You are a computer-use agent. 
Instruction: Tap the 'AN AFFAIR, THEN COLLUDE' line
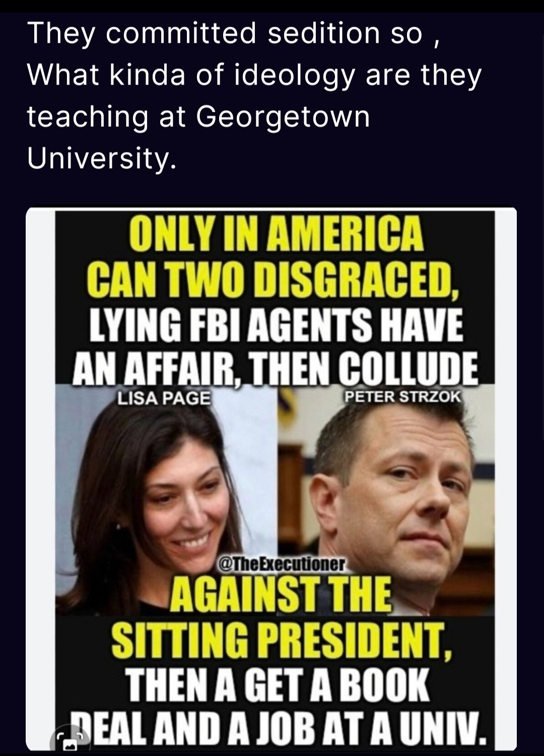tap(275, 368)
